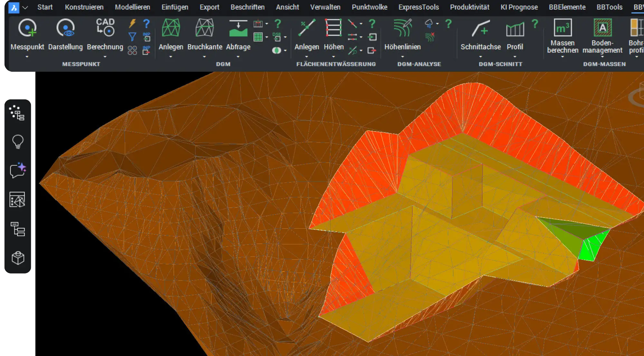Image resolution: width=644 pixels, height=356 pixels.
Task: Click the delete contour lines icon with red X
Action: [430, 37]
